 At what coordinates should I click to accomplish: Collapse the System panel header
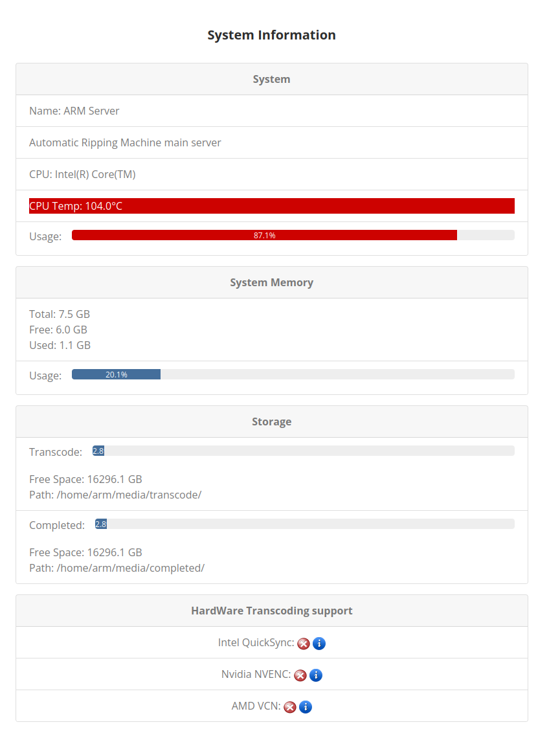[x=271, y=78]
